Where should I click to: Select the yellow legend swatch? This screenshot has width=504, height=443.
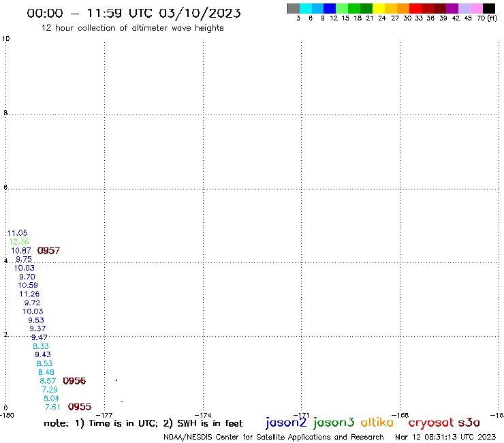coord(379,8)
